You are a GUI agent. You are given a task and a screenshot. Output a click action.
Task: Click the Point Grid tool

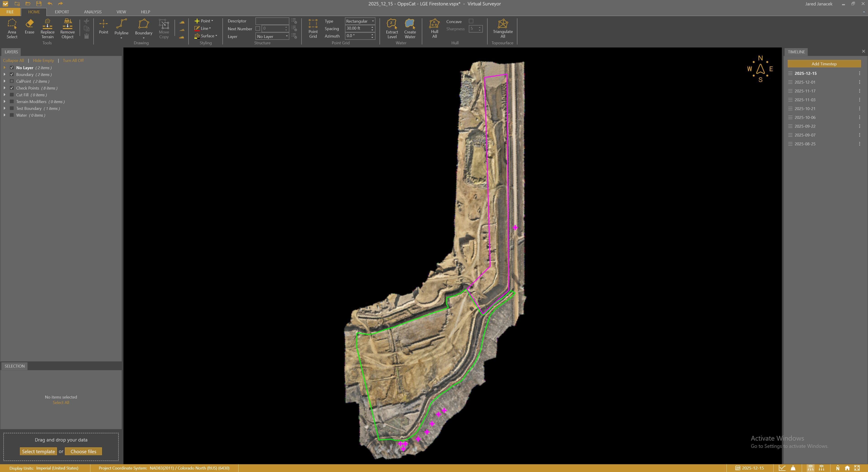313,29
